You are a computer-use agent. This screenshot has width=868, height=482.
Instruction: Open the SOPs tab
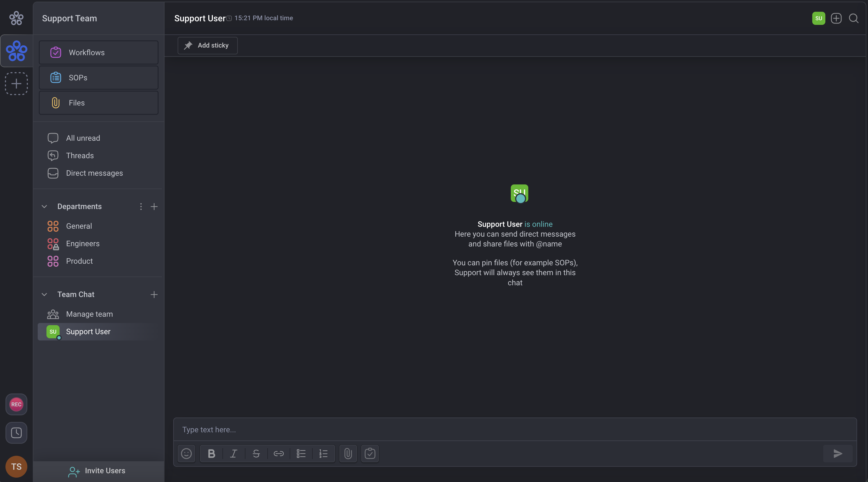(x=98, y=78)
